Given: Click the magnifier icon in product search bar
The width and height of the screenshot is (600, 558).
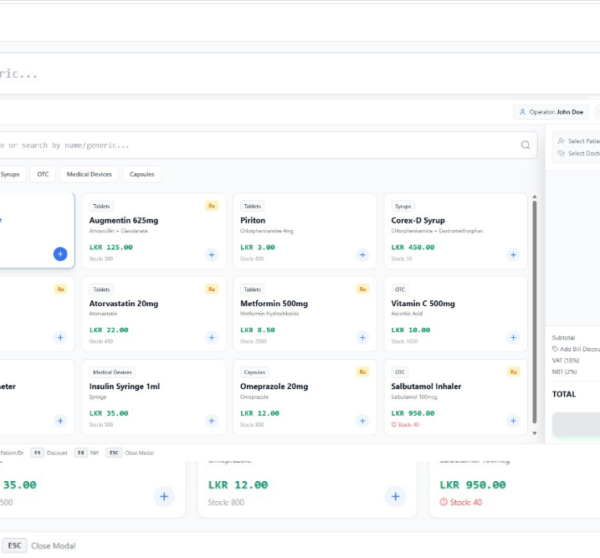Looking at the screenshot, I should click(x=525, y=145).
